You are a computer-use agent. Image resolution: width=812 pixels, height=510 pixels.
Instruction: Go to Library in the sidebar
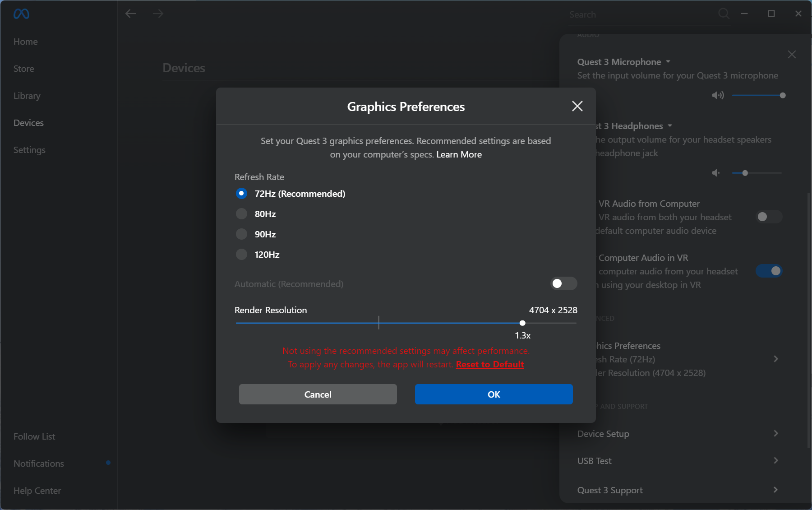27,96
